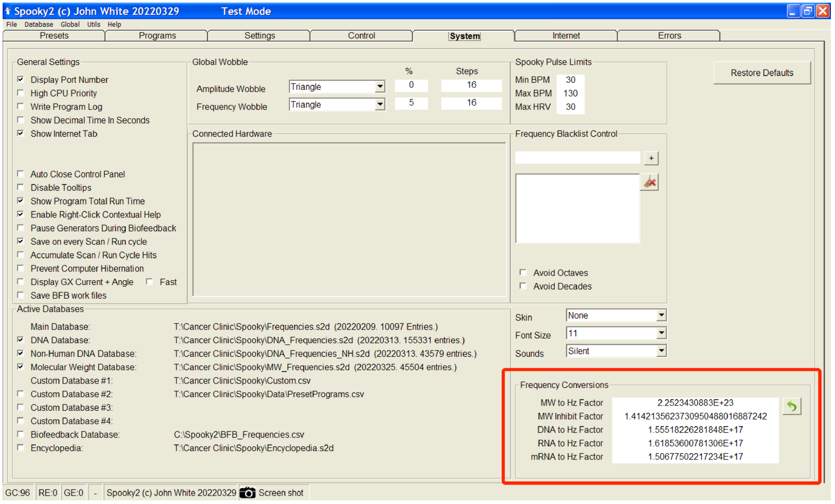
Task: Open the Errors tab
Action: pos(669,36)
